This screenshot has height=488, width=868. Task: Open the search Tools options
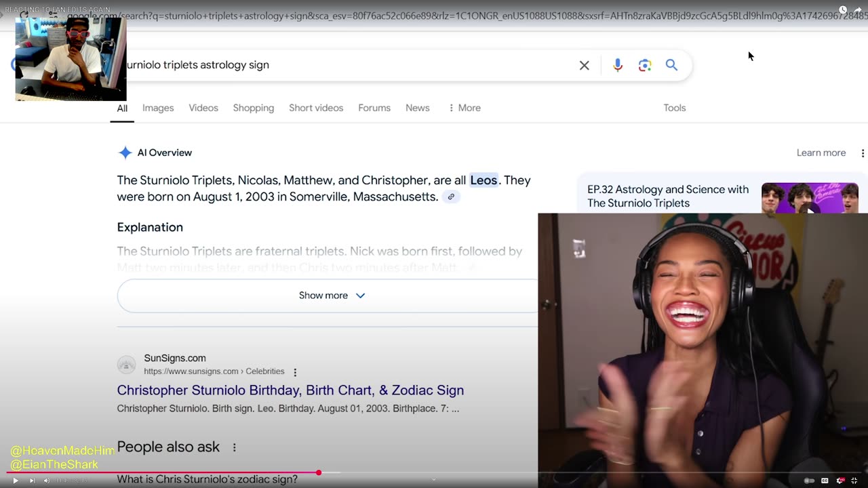pyautogui.click(x=675, y=108)
